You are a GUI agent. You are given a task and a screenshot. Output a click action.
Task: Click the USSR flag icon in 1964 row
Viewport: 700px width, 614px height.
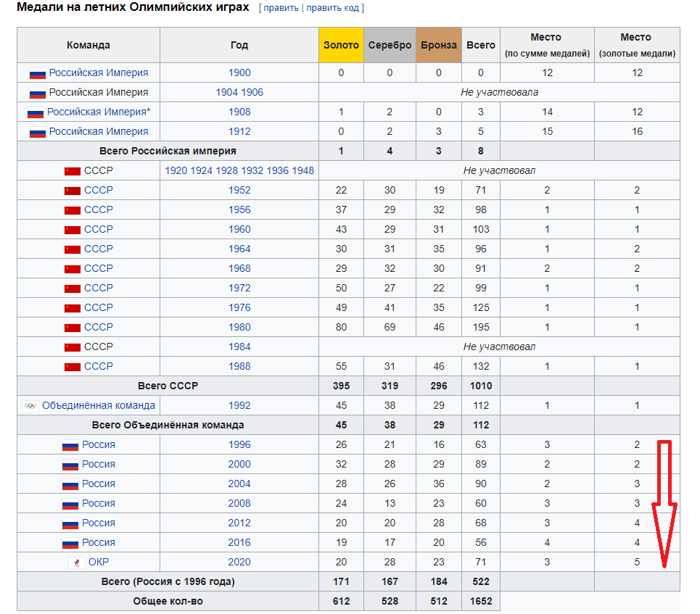73,250
